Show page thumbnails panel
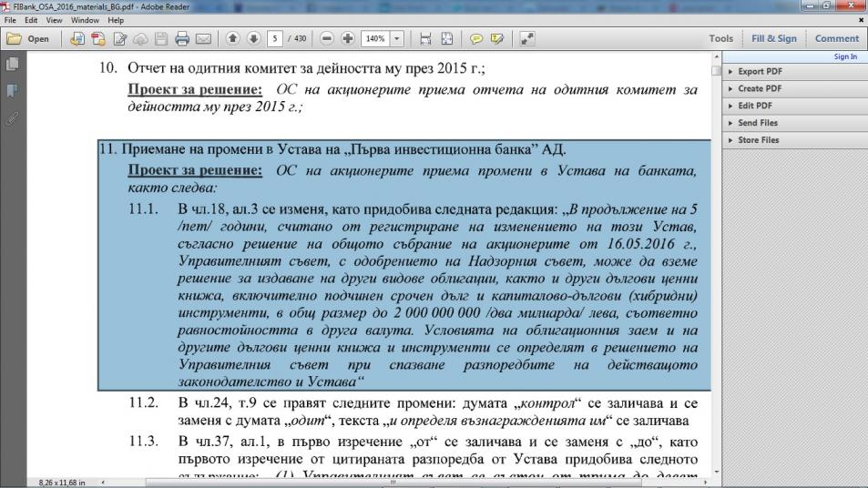 tap(12, 64)
